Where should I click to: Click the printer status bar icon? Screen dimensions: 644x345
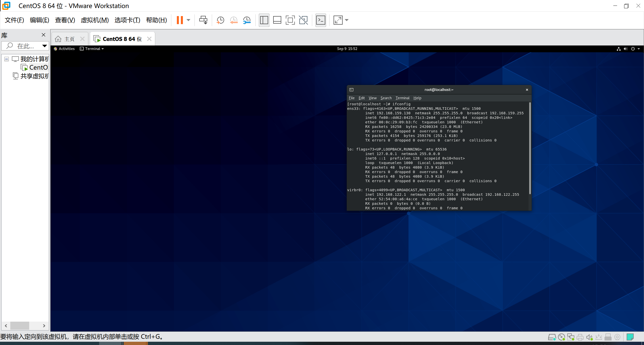click(x=580, y=337)
